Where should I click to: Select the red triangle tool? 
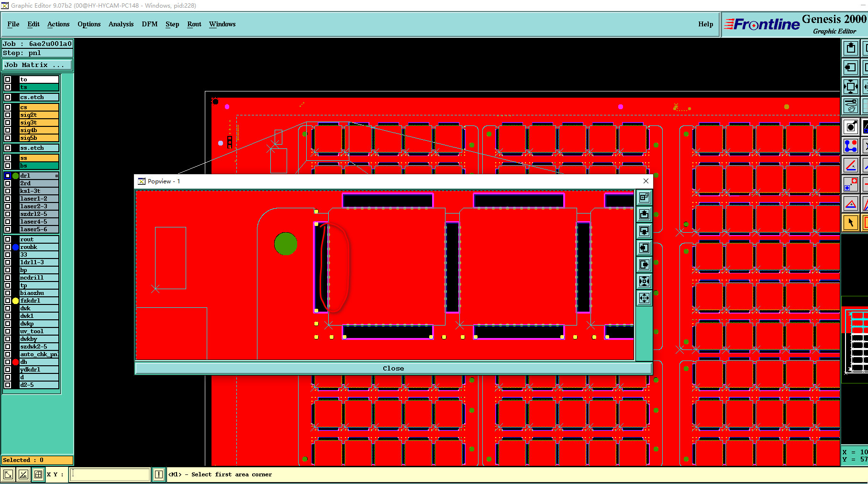pyautogui.click(x=851, y=204)
